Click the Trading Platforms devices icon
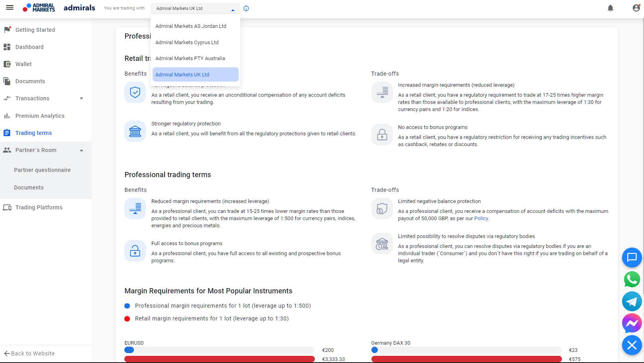The width and height of the screenshot is (644, 363). tap(7, 207)
